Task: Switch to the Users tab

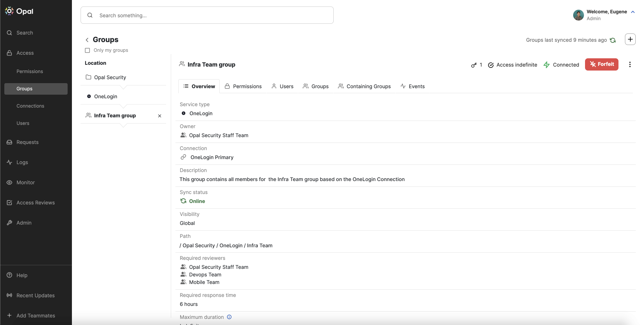Action: click(282, 86)
